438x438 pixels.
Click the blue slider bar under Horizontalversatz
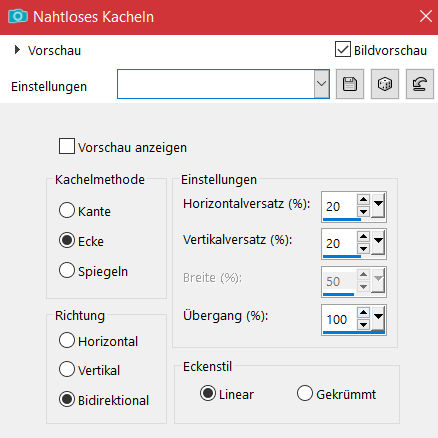click(342, 220)
